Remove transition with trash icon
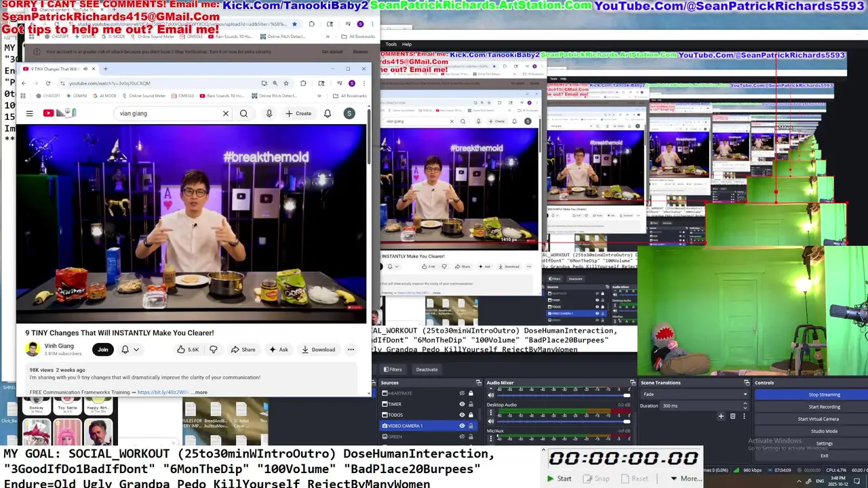868x488 pixels. click(x=732, y=416)
